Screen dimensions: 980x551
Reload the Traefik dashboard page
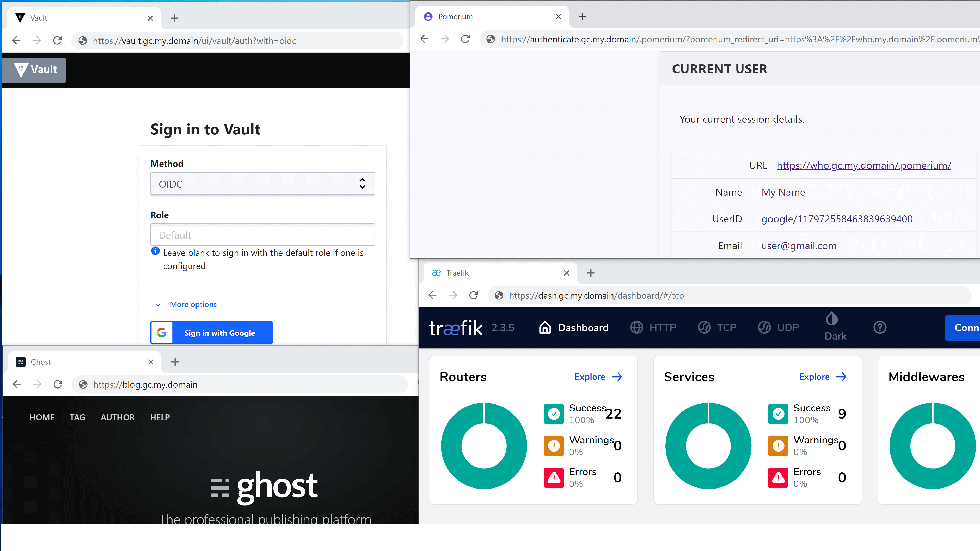click(x=474, y=295)
